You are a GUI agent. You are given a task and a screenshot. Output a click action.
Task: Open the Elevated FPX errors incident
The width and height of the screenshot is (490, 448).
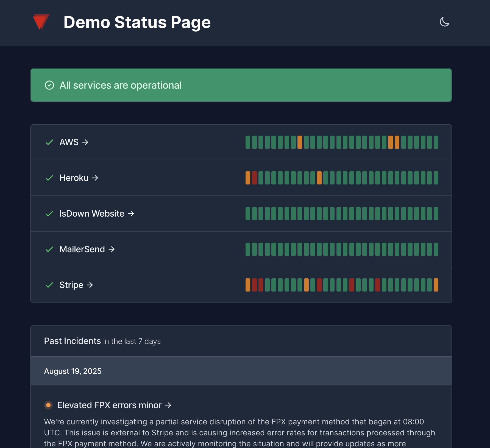(x=114, y=405)
